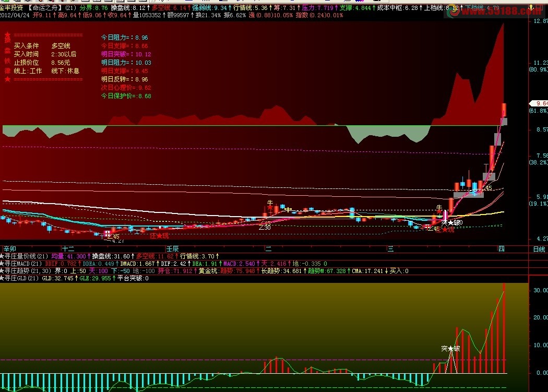The image size is (548, 392).
Task: Click the 均量:41.300 value
Action: tap(71, 256)
